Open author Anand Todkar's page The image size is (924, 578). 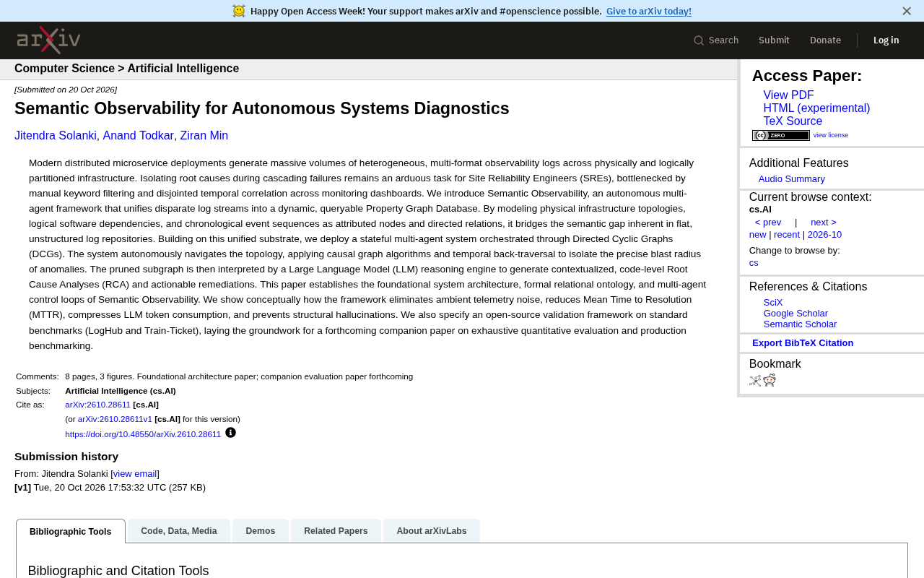coord(138,136)
